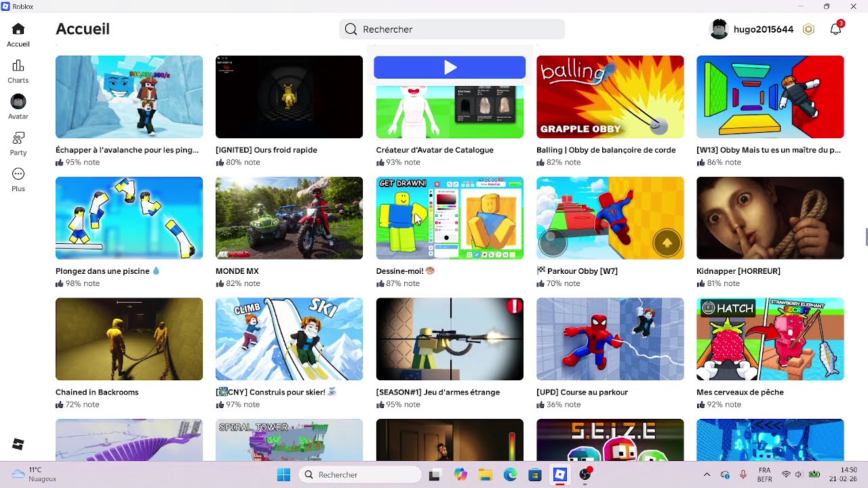The height and width of the screenshot is (488, 868).
Task: Launch Copilot from the taskbar
Action: pos(461,474)
